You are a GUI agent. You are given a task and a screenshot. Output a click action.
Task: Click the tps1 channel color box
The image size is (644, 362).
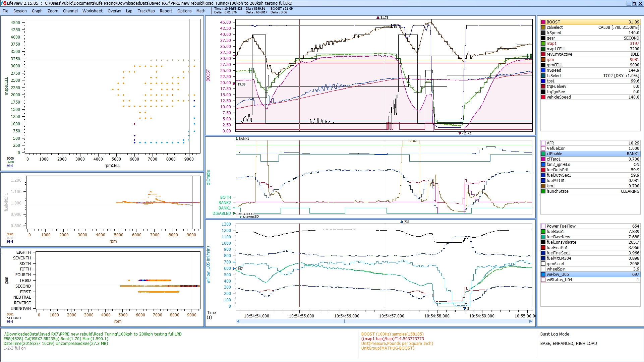[x=543, y=81]
